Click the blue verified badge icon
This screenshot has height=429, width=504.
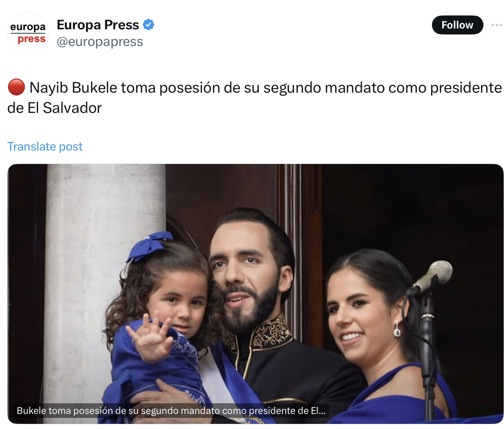pyautogui.click(x=148, y=25)
